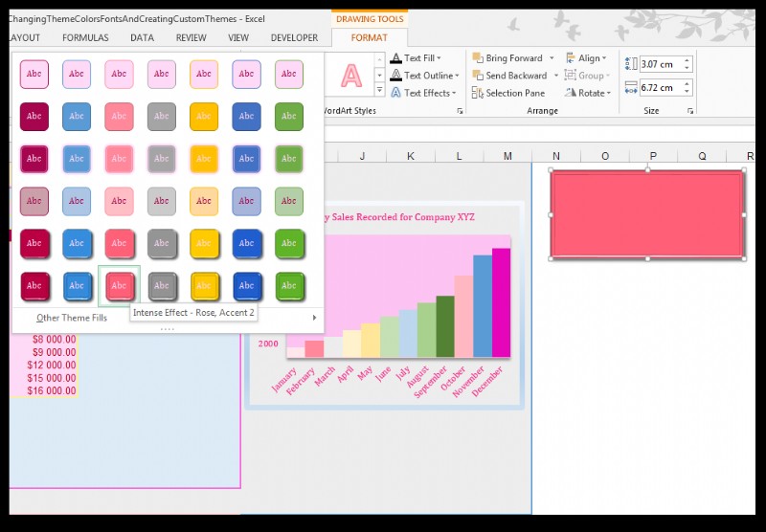Image resolution: width=766 pixels, height=532 pixels.
Task: Click the December bar in chart
Action: (x=501, y=302)
